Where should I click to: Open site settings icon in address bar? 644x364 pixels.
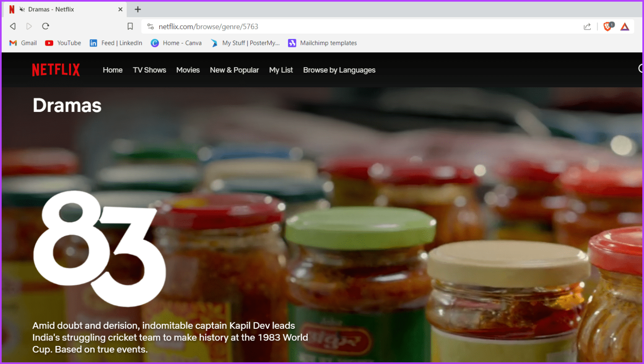coord(150,26)
